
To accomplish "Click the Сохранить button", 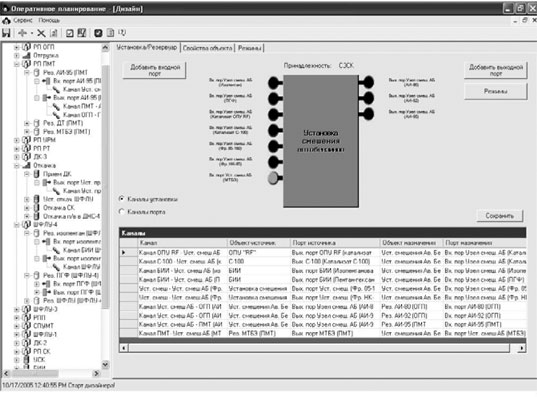I will click(500, 216).
